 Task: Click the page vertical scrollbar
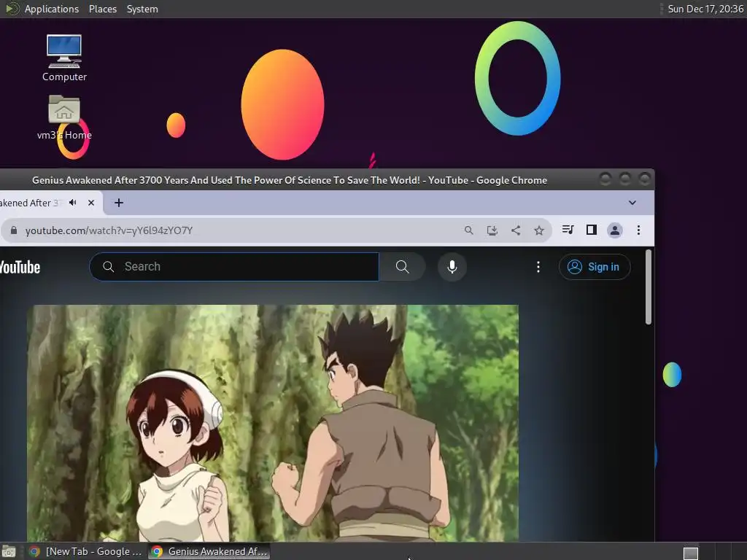tap(648, 287)
